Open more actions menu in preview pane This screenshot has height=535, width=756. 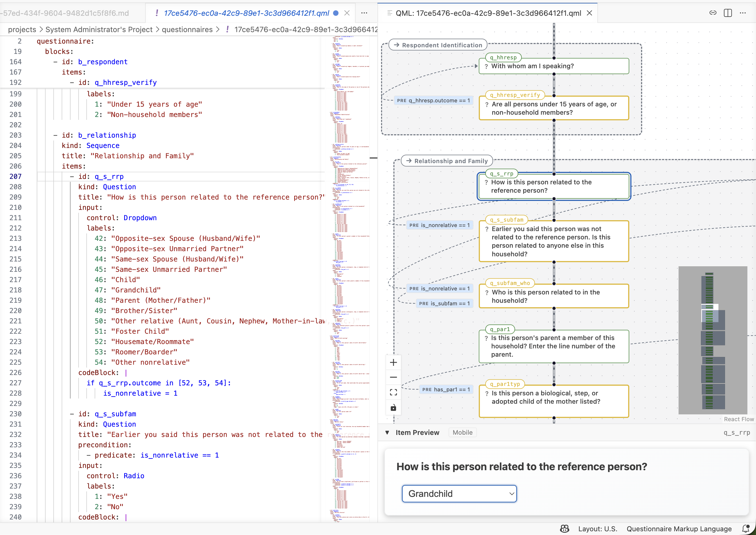coord(743,13)
